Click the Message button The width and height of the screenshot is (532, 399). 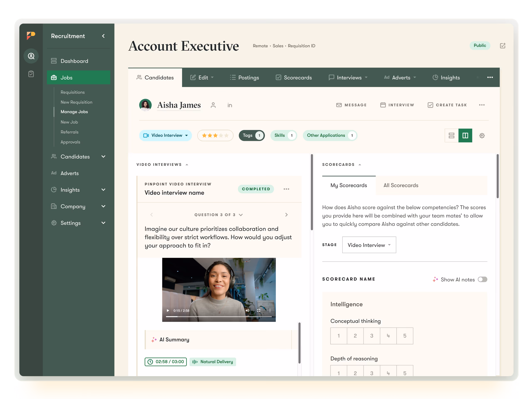[351, 105]
